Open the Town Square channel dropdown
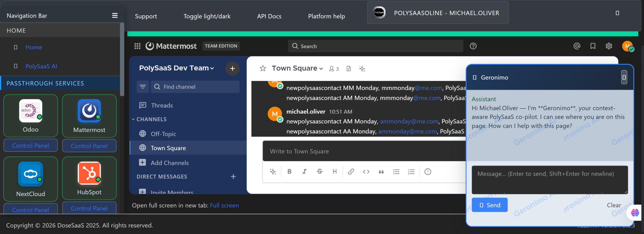Viewport: 644px width, 234px height. click(297, 68)
